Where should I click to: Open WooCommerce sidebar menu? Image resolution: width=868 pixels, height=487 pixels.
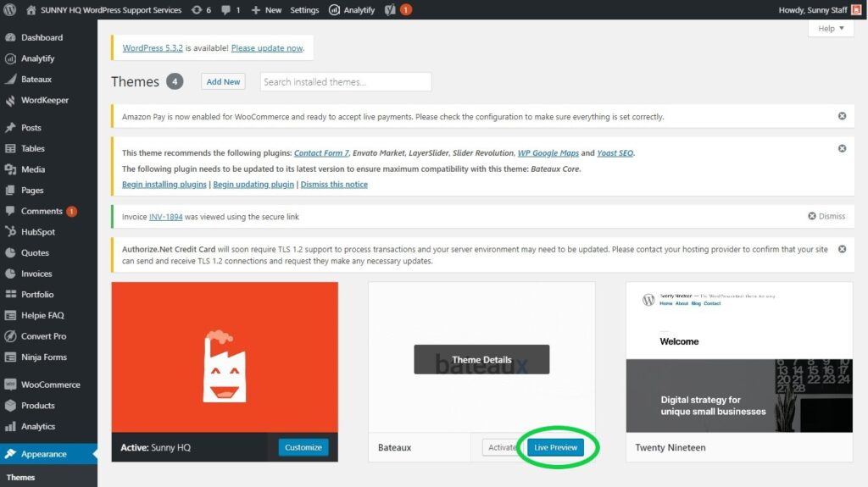[48, 384]
